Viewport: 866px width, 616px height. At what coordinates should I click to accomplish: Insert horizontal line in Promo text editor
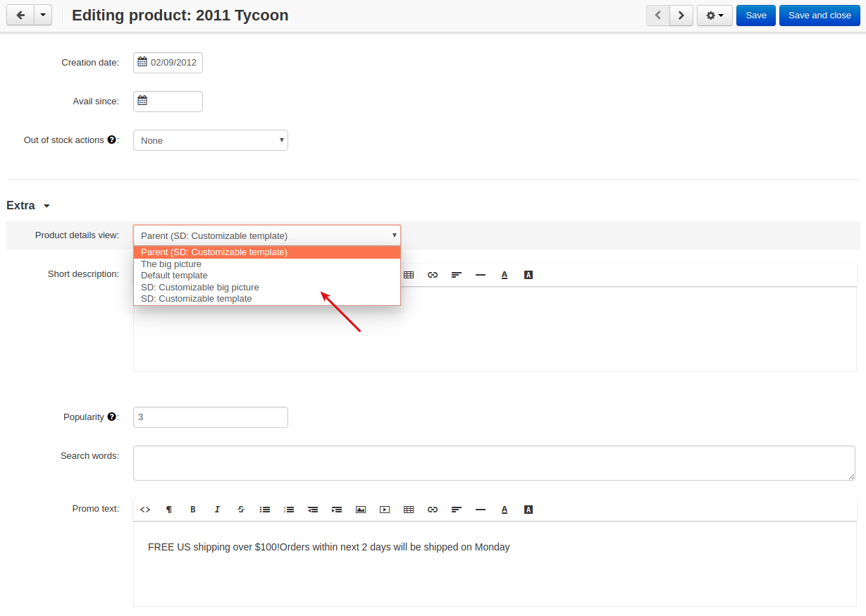tap(481, 510)
